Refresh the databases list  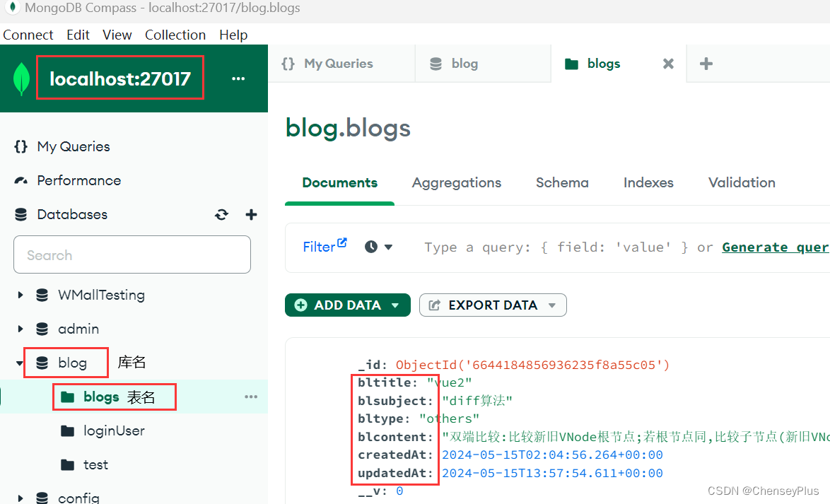pyautogui.click(x=221, y=214)
